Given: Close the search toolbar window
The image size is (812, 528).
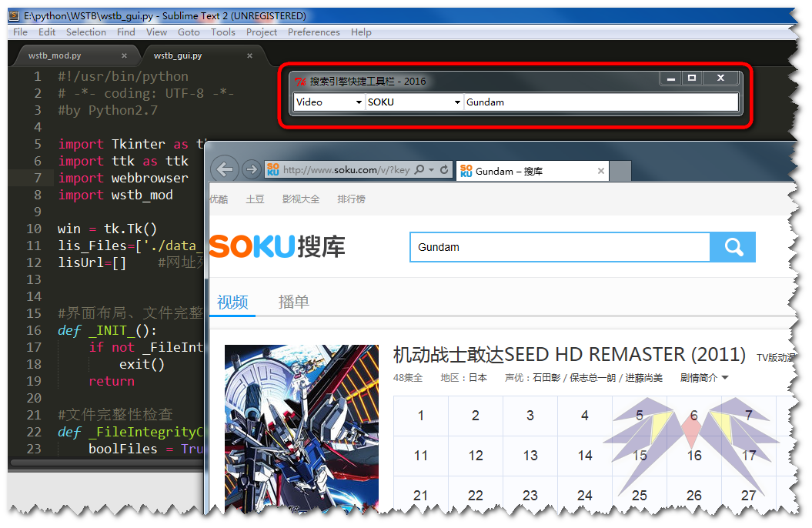Looking at the screenshot, I should point(721,79).
